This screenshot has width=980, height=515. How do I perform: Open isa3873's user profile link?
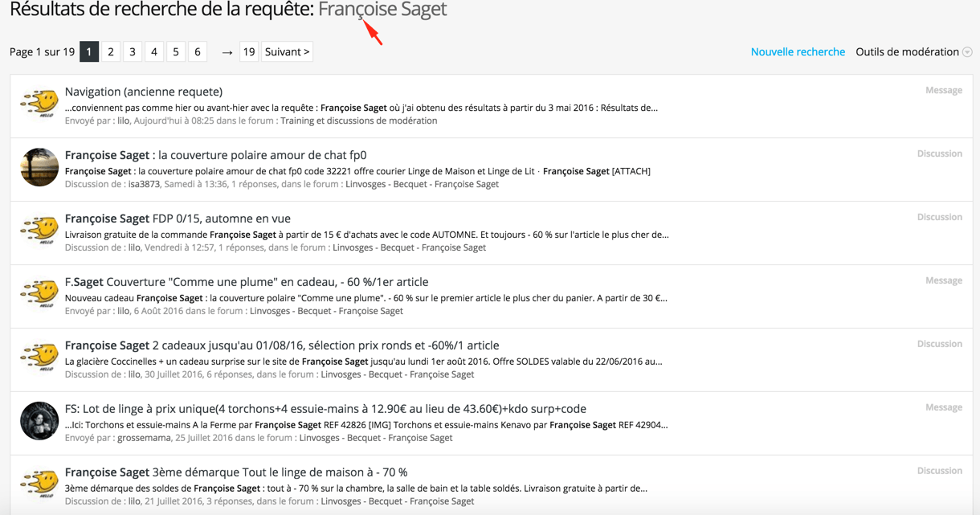coord(145,184)
